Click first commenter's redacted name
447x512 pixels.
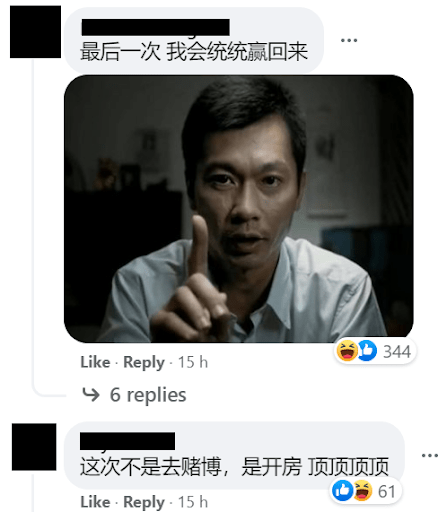[x=155, y=27]
